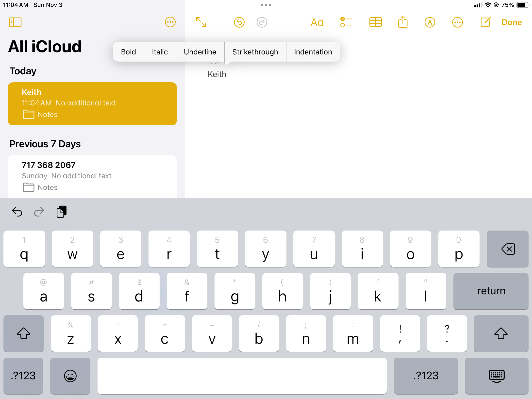Choose Strikethrough from the format popup
532x399 pixels.
(x=255, y=52)
